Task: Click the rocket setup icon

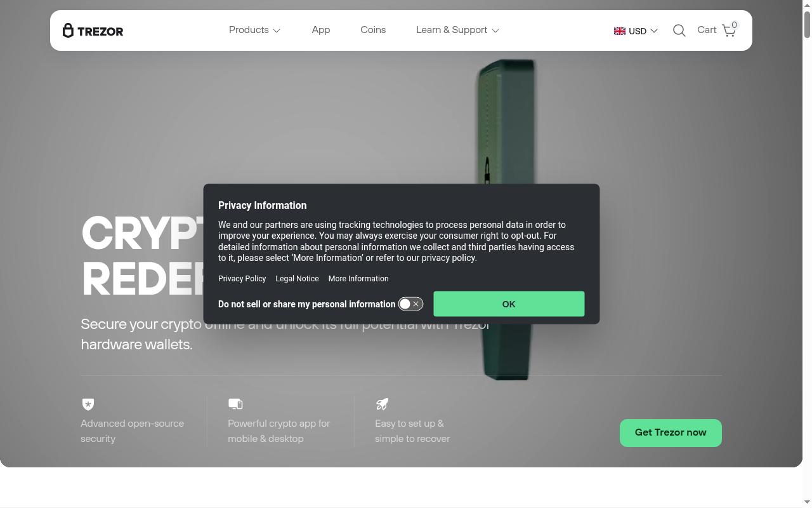Action: (x=382, y=404)
